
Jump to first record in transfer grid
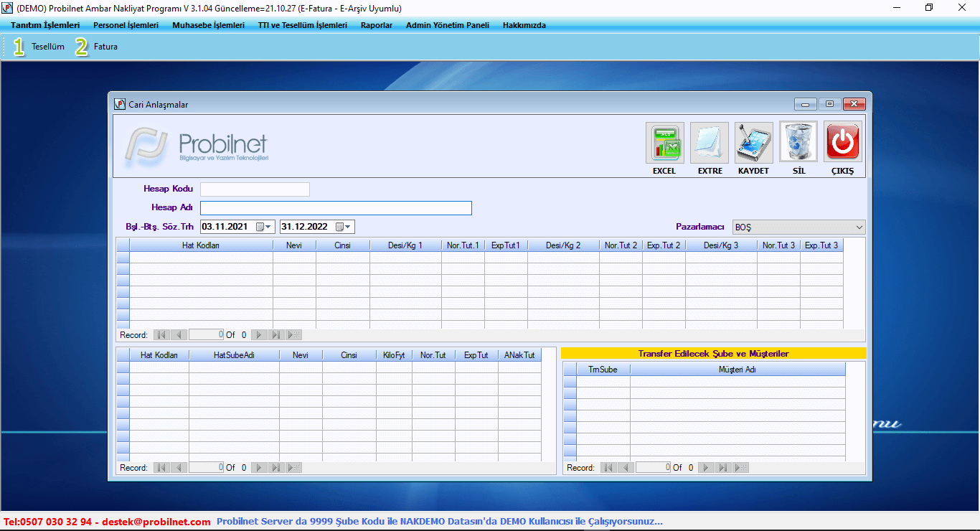point(608,468)
